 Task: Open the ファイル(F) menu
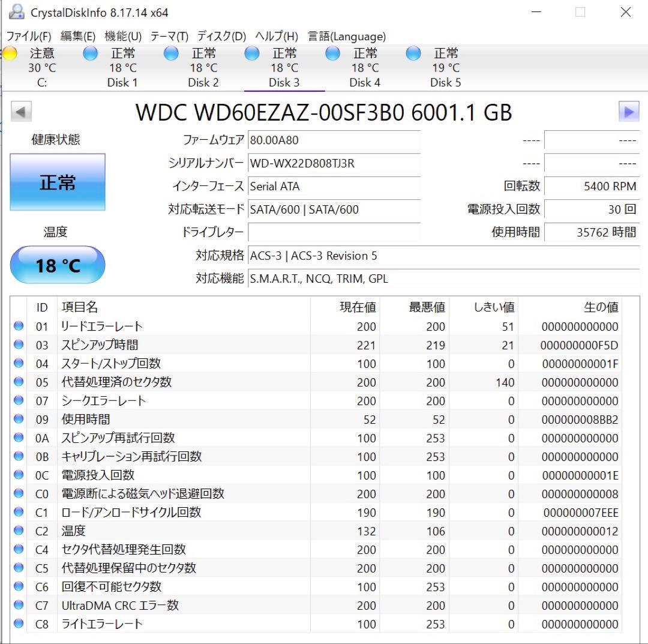tap(29, 37)
